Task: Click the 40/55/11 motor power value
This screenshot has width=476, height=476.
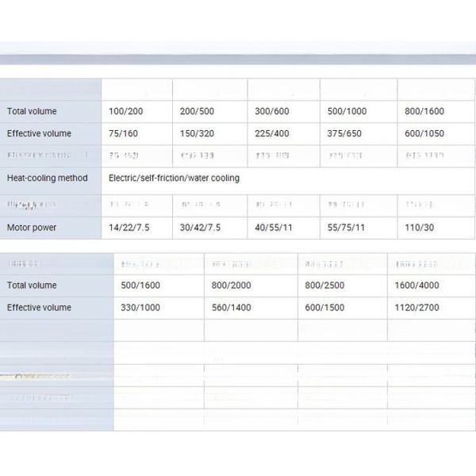Action: point(274,228)
